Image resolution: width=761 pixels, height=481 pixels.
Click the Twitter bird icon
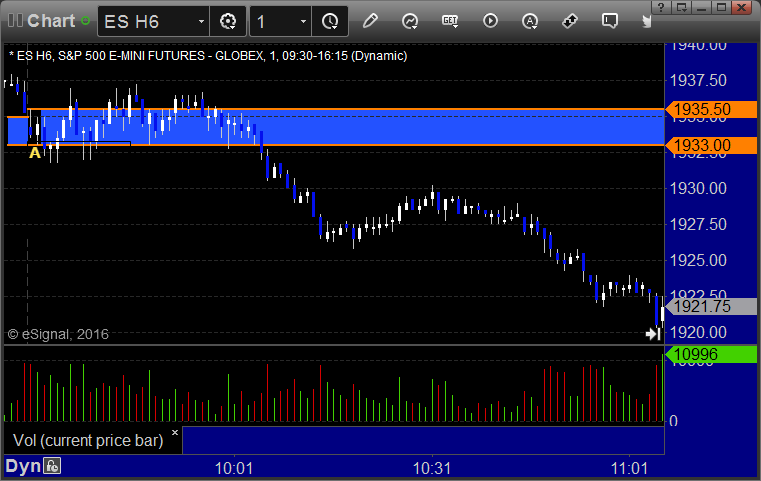(647, 21)
